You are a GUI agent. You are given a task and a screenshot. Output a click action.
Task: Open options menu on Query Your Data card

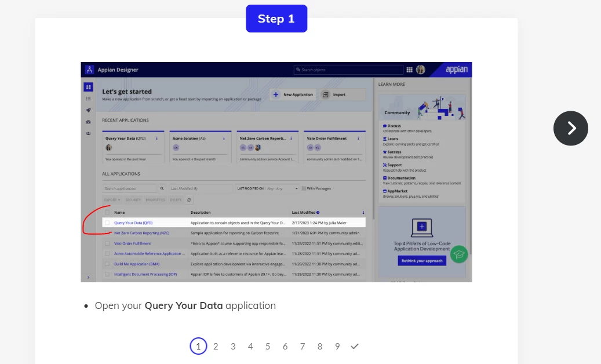click(x=156, y=139)
